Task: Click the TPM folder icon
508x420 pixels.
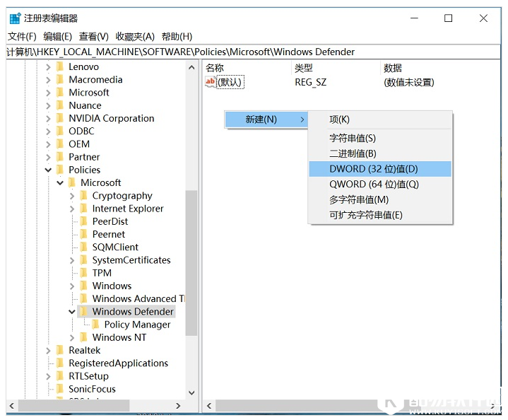Action: tap(83, 273)
